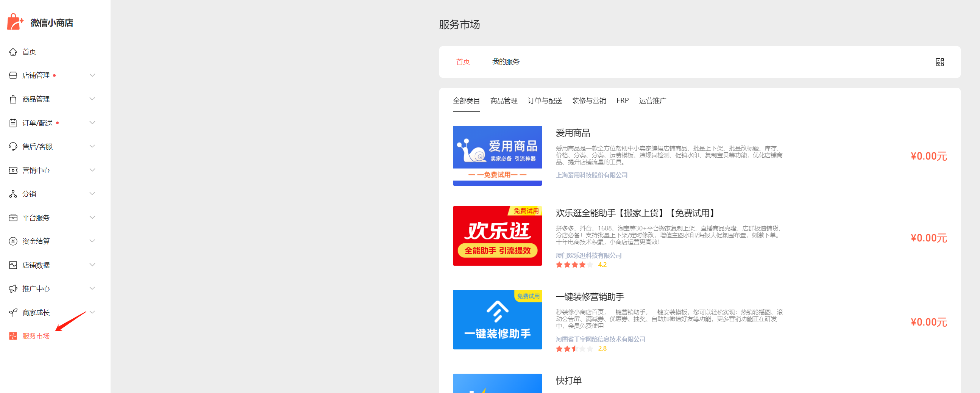This screenshot has height=393, width=980.
Task: Click the 分销 network icon
Action: pyautogui.click(x=13, y=194)
